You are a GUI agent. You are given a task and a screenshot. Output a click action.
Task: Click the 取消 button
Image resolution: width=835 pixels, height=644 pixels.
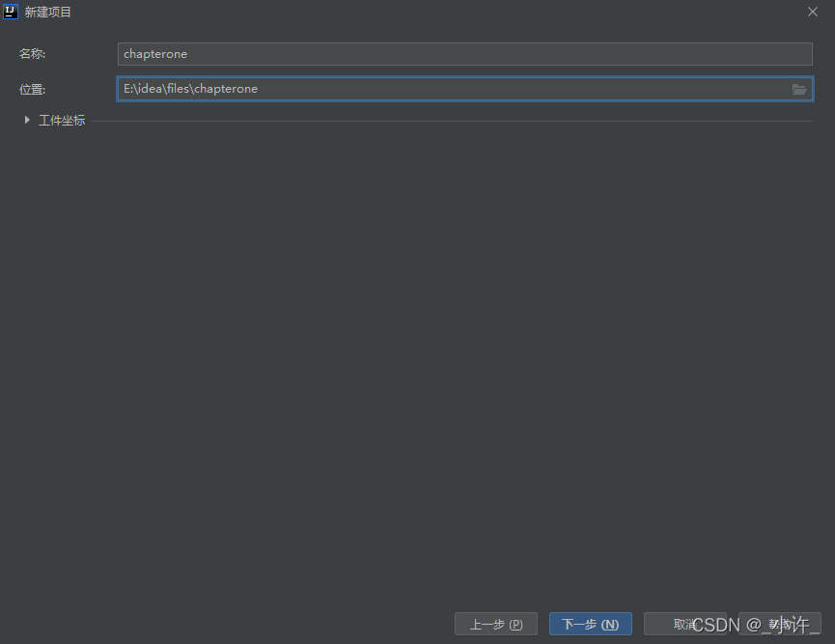tap(684, 624)
